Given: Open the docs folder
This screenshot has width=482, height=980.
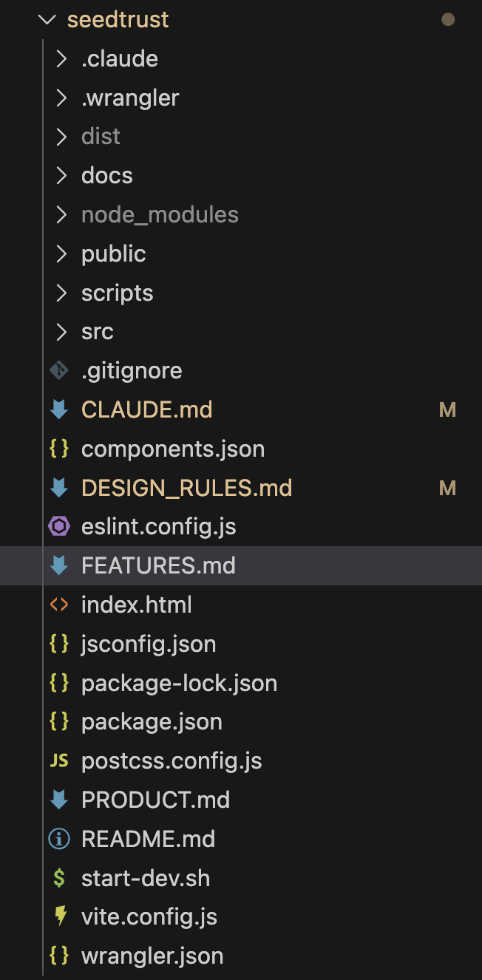Looking at the screenshot, I should click(106, 175).
